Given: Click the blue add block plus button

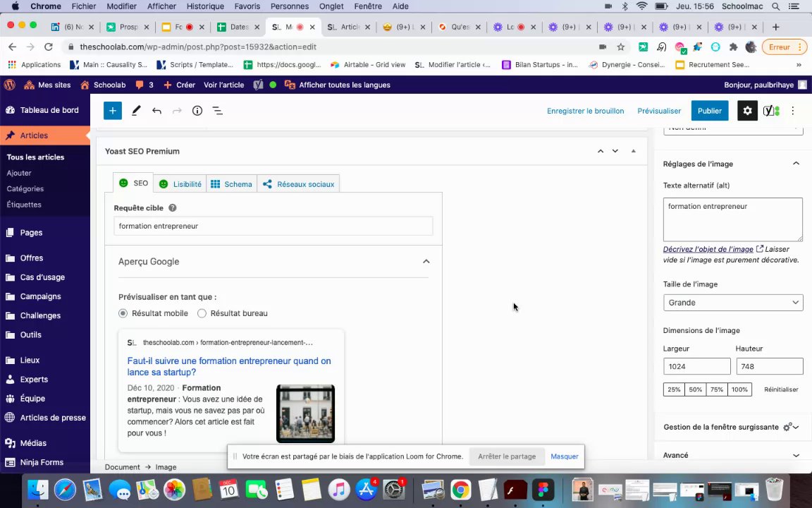Looking at the screenshot, I should click(112, 111).
